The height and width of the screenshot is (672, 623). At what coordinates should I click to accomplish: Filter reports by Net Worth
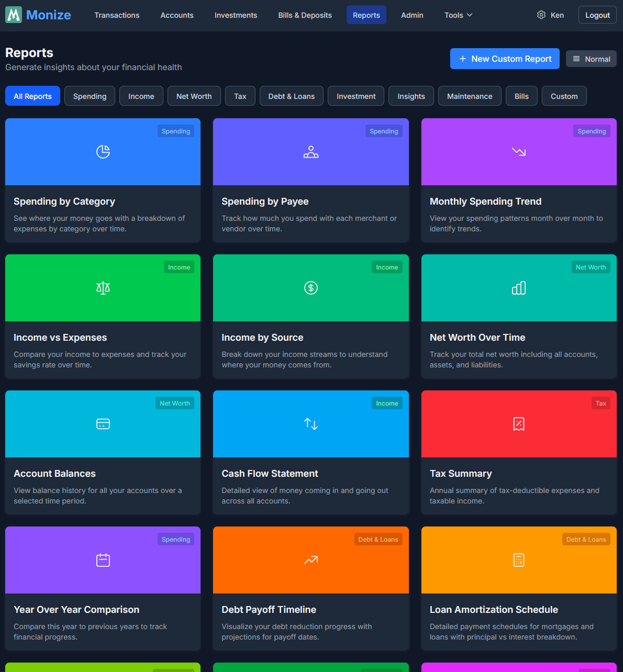(194, 96)
